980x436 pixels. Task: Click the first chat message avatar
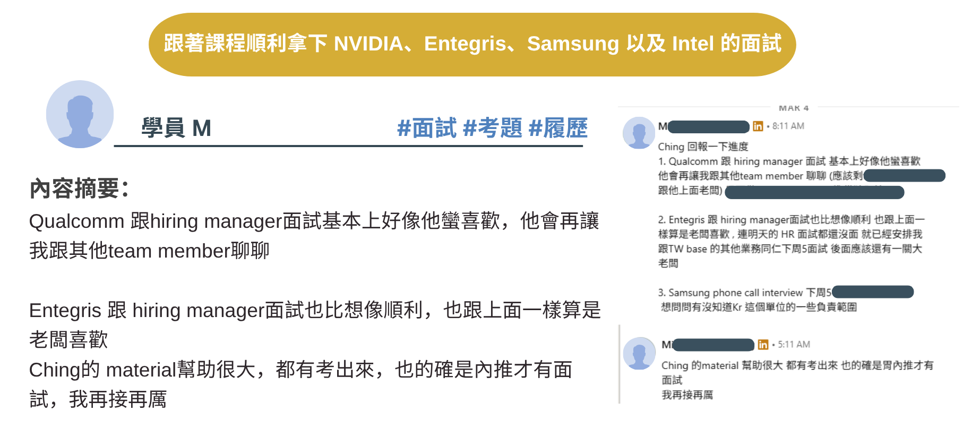tap(639, 133)
